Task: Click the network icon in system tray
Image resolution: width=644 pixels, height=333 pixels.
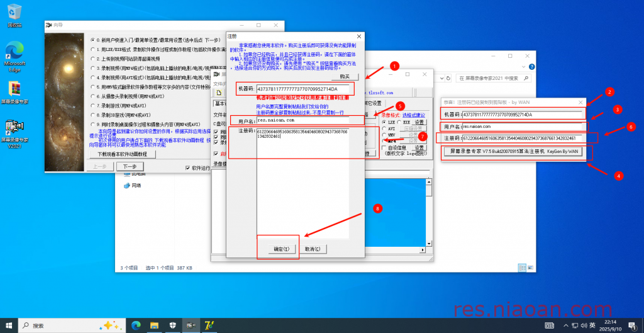Action: [575, 325]
